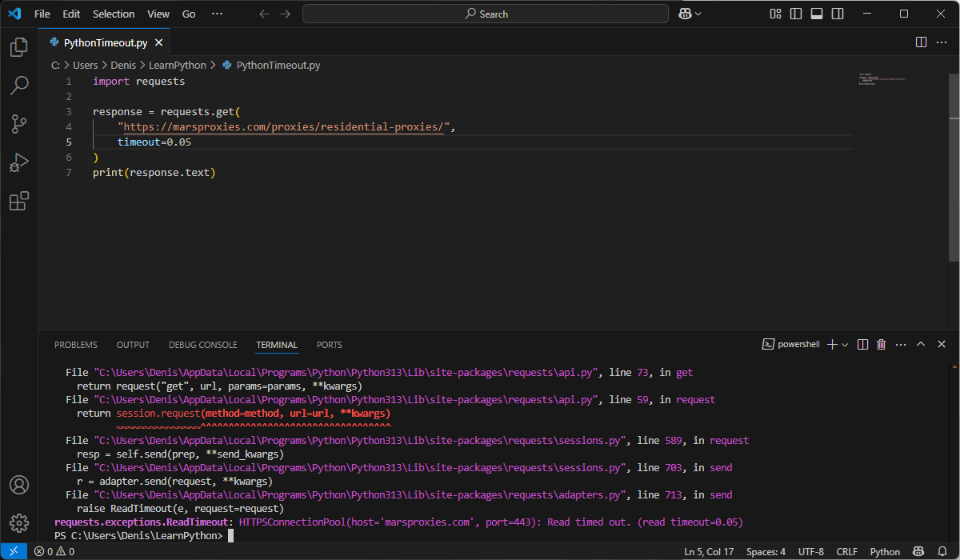Open the Copilot chat icon

tap(685, 14)
